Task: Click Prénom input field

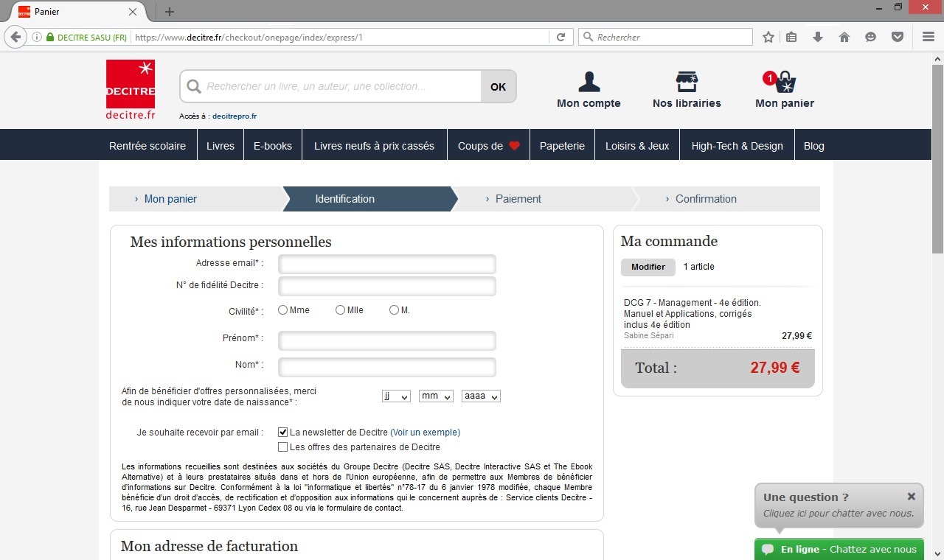Action: coord(387,340)
